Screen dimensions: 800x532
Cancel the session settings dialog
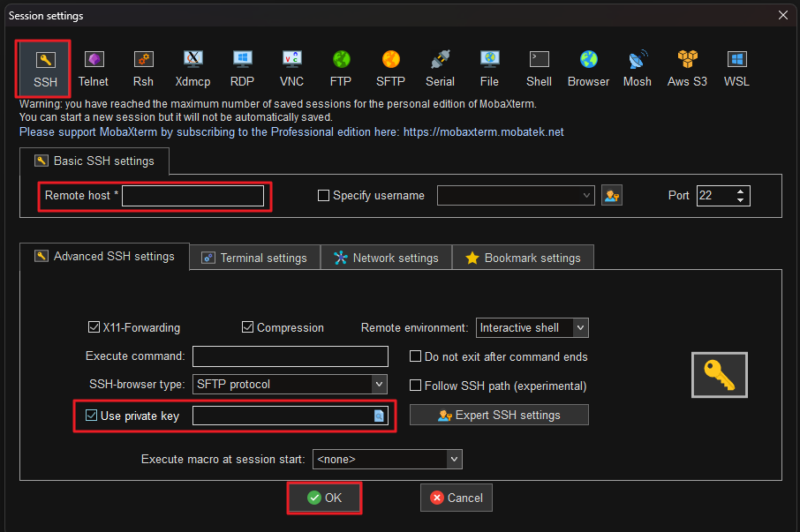coord(457,498)
